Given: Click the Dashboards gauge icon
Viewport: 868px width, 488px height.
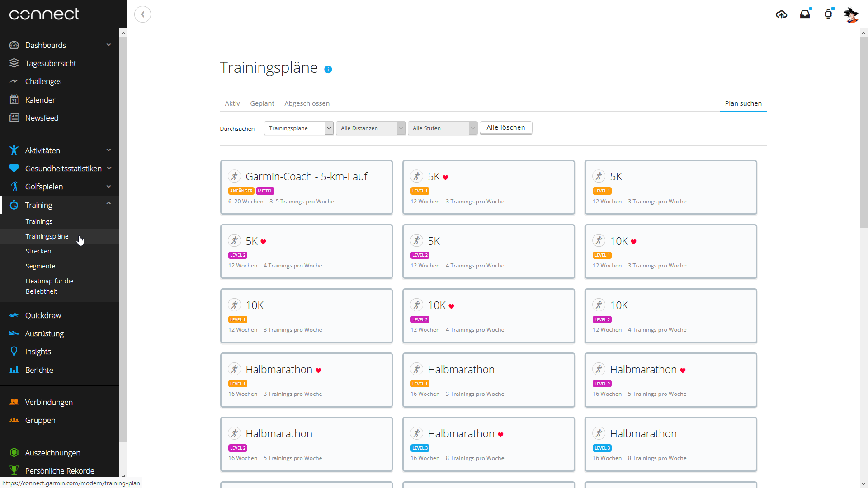Looking at the screenshot, I should pyautogui.click(x=14, y=45).
